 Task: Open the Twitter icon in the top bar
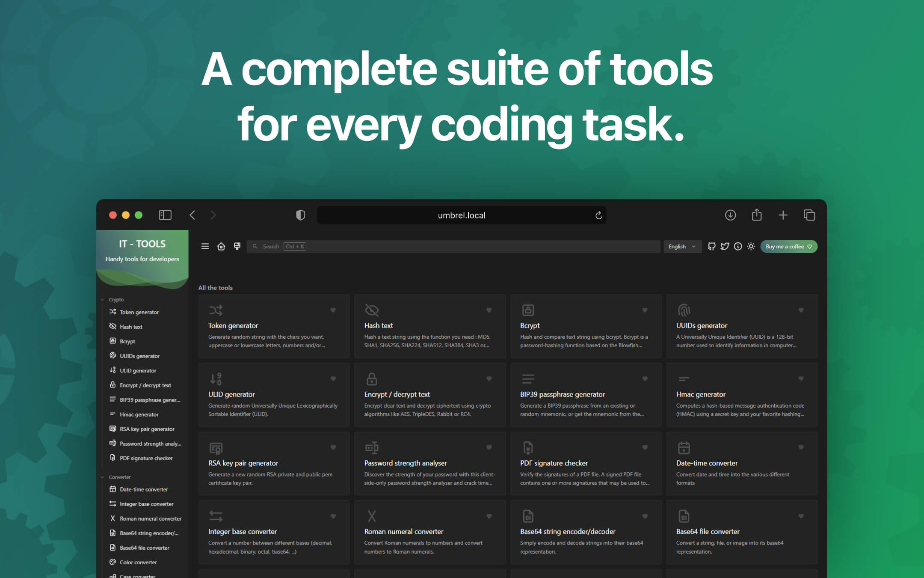(725, 246)
